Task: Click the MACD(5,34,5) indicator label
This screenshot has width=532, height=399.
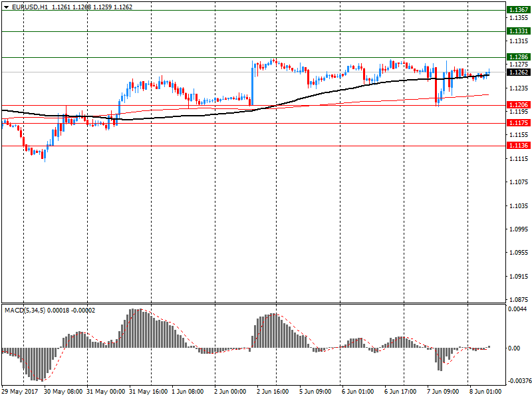Action: click(25, 311)
